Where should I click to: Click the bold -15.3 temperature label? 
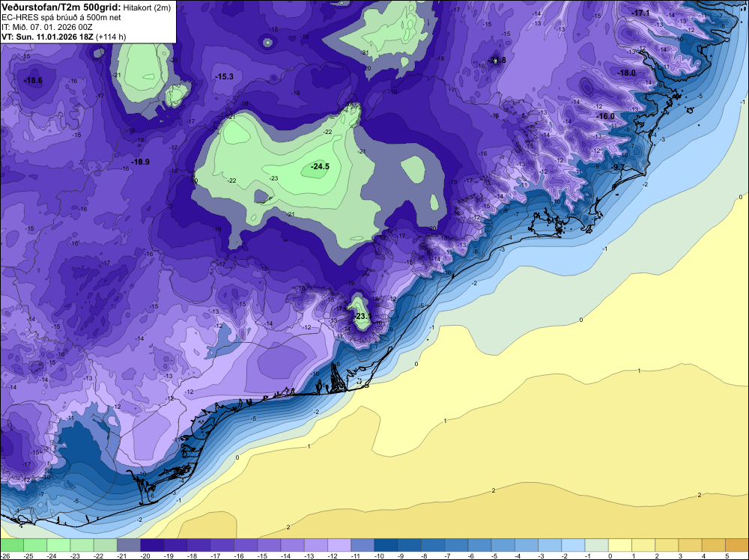click(x=224, y=76)
